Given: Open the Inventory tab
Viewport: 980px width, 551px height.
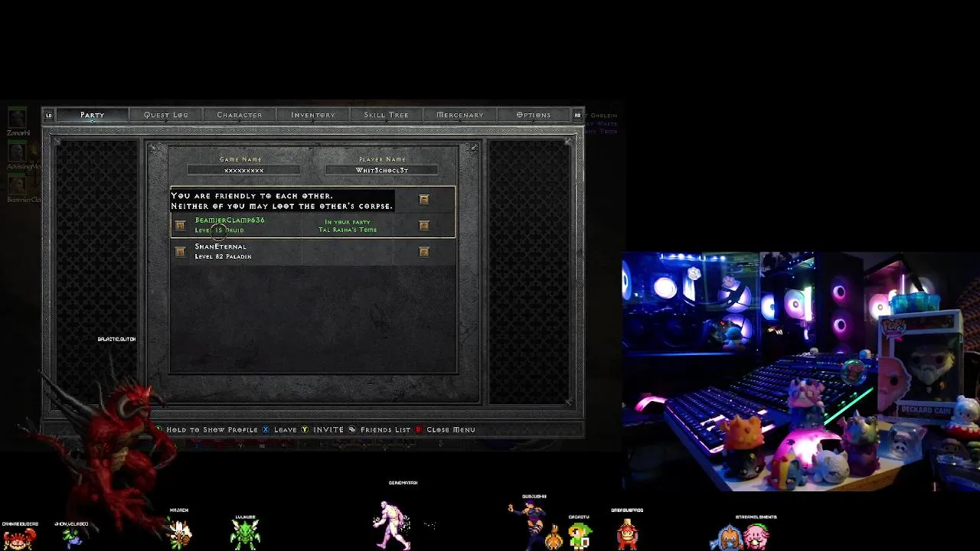Looking at the screenshot, I should 313,115.
